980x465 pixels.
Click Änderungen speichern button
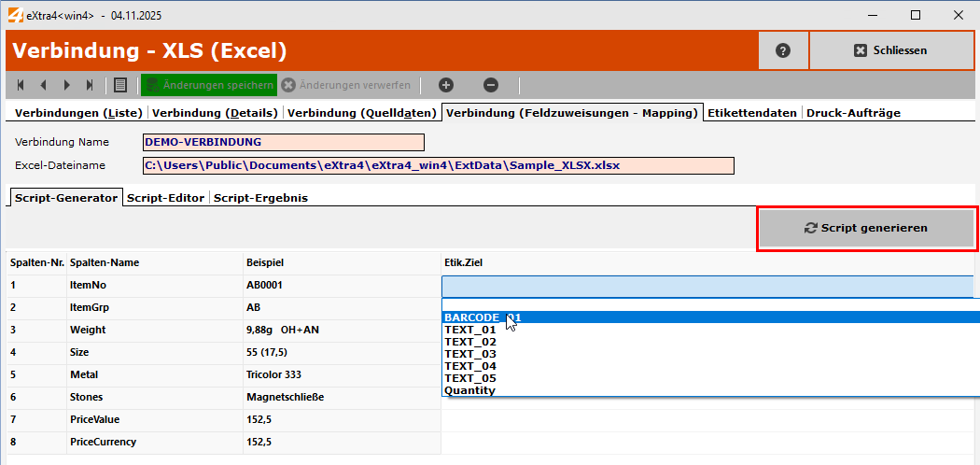[209, 85]
